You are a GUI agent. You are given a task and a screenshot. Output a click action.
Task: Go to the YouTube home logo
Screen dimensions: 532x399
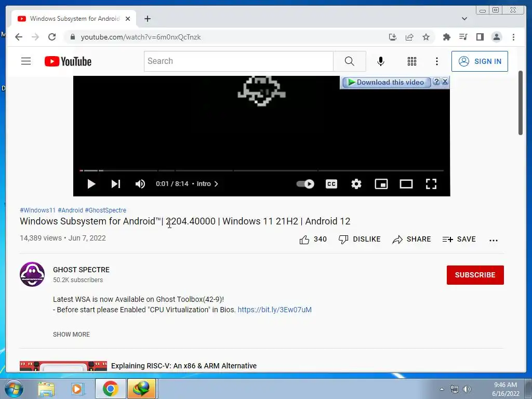click(68, 61)
